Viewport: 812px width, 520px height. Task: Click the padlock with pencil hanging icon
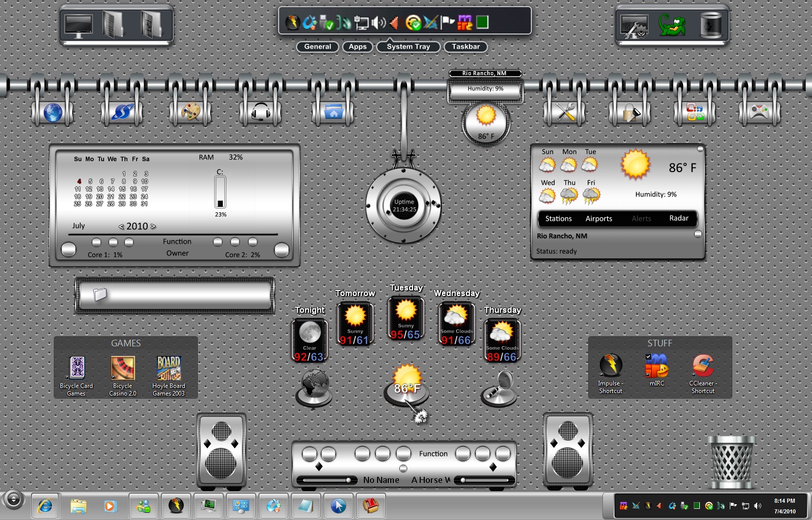point(630,112)
